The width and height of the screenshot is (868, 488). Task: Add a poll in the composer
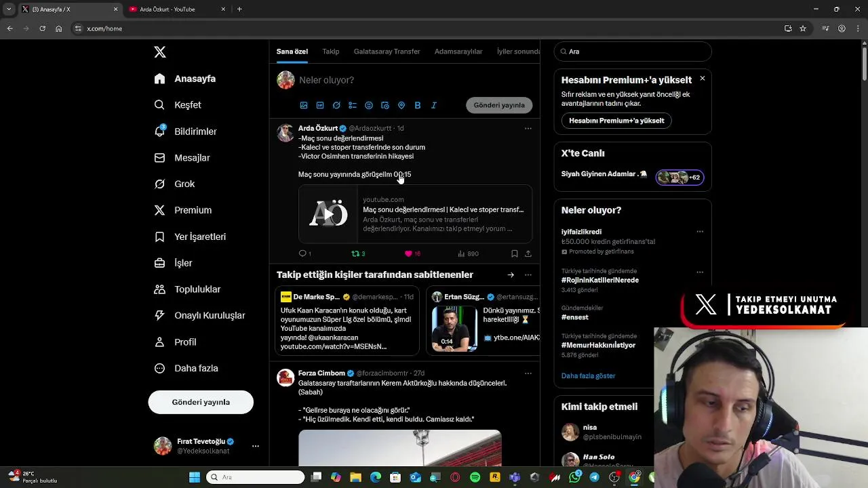point(353,105)
